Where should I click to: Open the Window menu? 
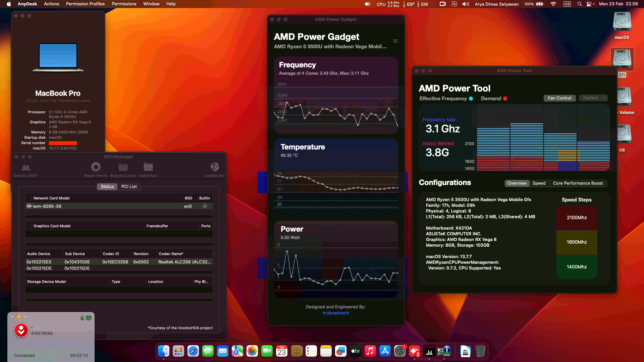[151, 4]
